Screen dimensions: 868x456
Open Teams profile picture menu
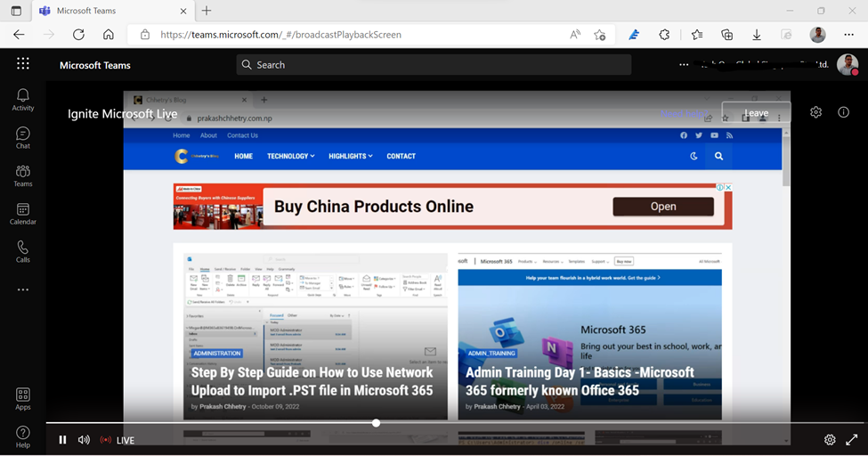[x=847, y=65]
